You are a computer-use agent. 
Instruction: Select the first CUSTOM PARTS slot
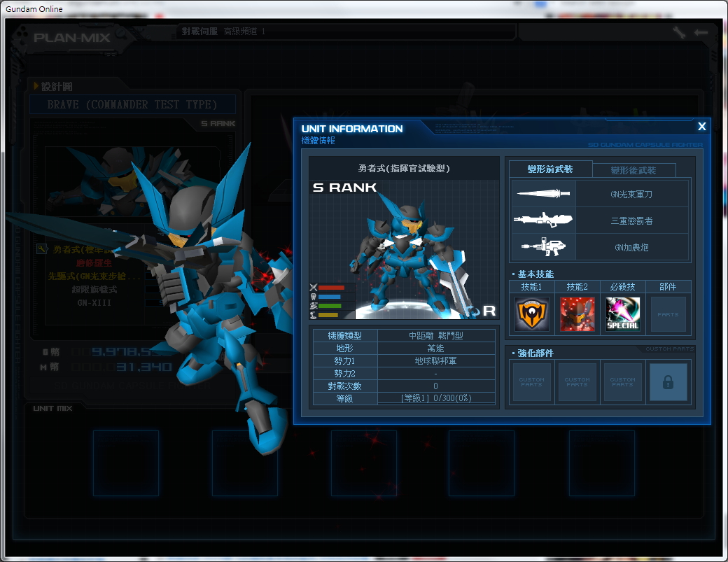tap(531, 382)
